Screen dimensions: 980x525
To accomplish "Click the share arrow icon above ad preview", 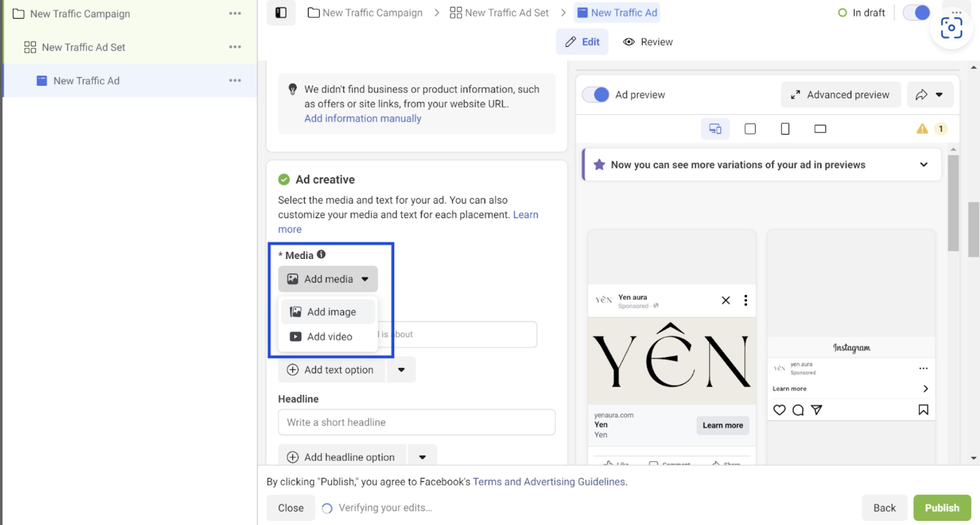I will click(922, 95).
